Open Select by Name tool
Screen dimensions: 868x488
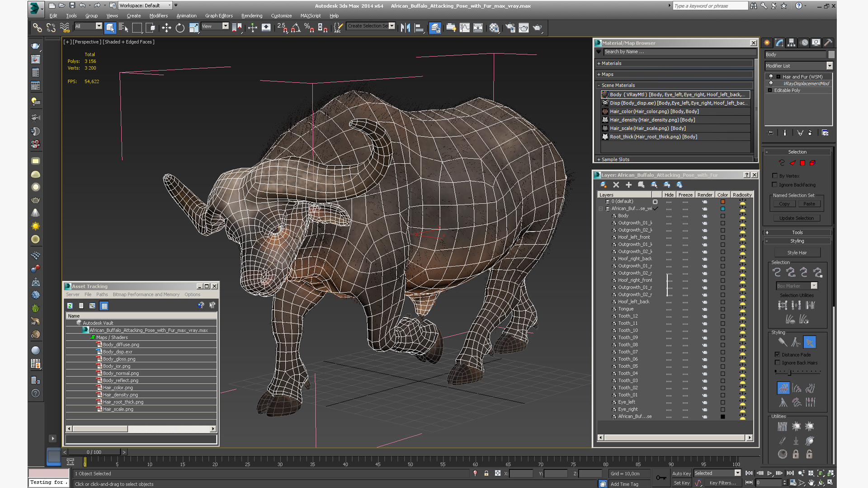click(123, 28)
